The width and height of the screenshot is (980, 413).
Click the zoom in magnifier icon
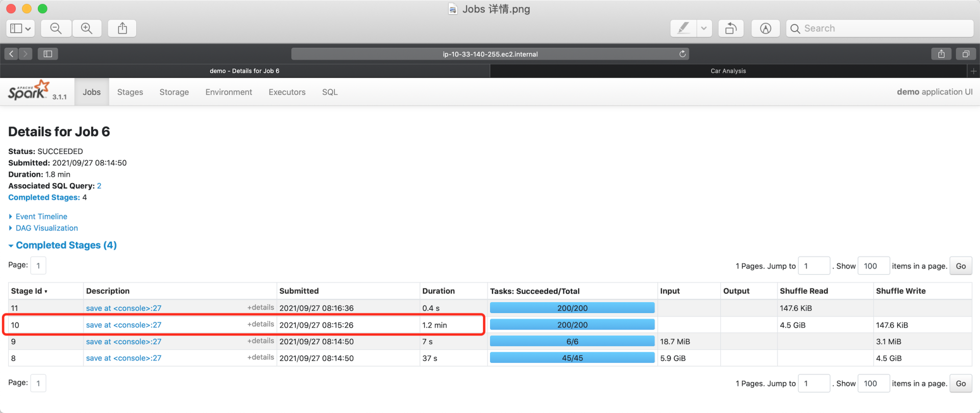coord(87,29)
